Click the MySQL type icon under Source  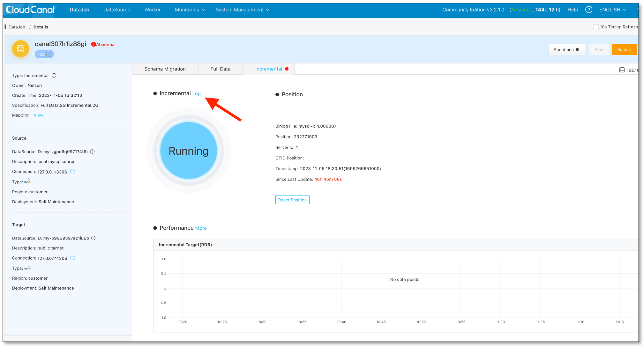(27, 181)
